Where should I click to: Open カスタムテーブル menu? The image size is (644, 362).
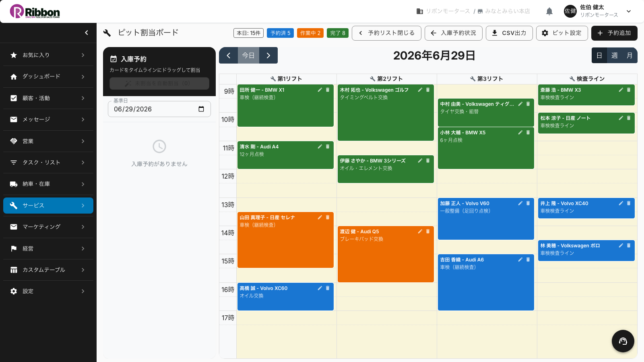[48, 270]
